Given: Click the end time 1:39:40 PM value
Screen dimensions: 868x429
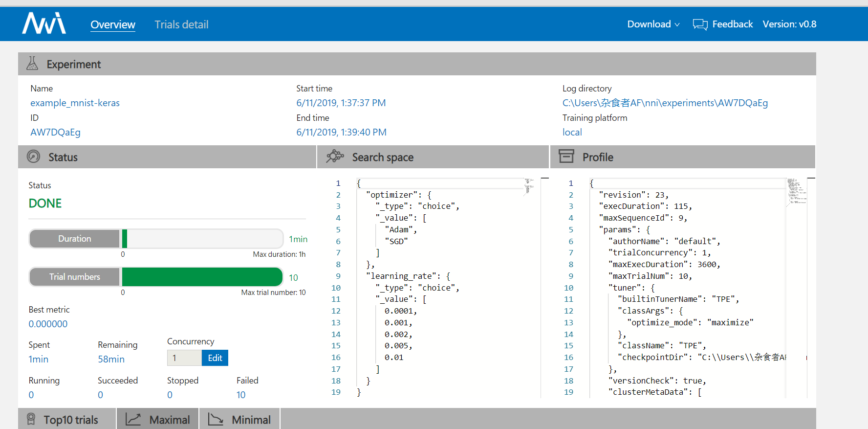Looking at the screenshot, I should click(341, 132).
